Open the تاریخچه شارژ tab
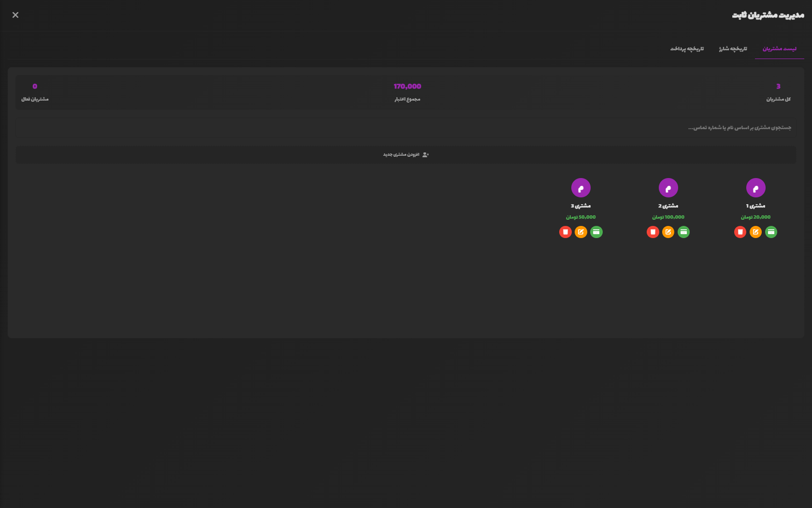This screenshot has height=508, width=812. 733,49
